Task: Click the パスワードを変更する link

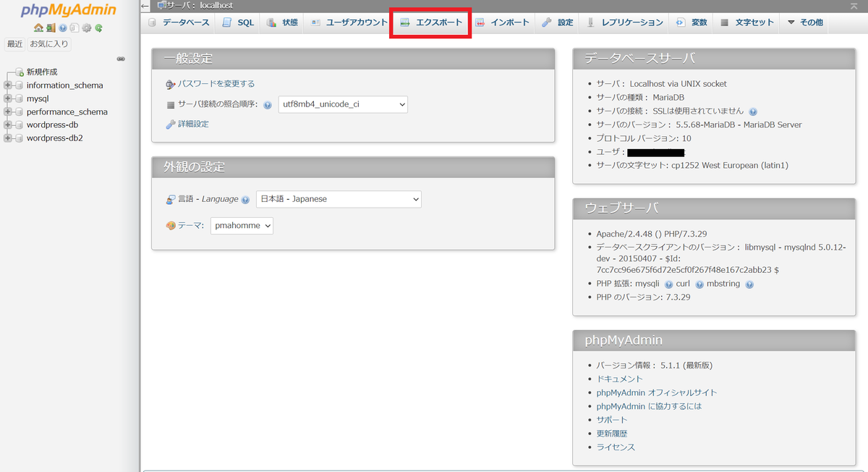Action: coord(216,84)
